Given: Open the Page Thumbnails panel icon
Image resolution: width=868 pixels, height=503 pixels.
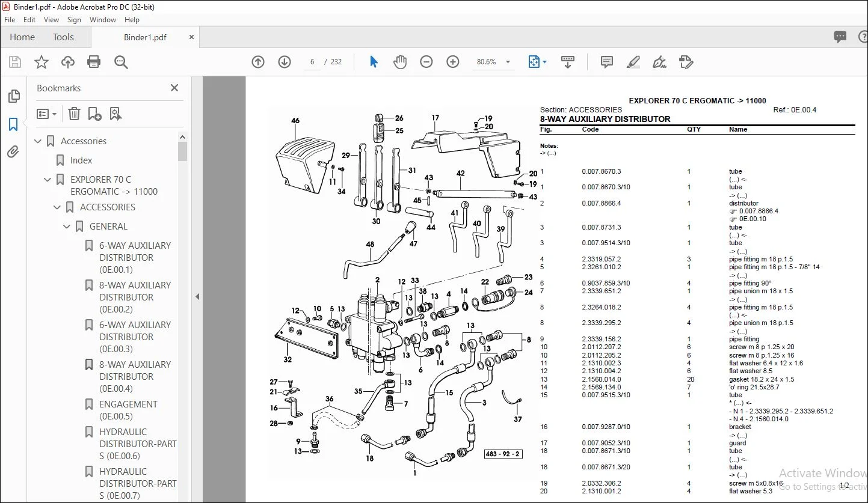Looking at the screenshot, I should [13, 96].
